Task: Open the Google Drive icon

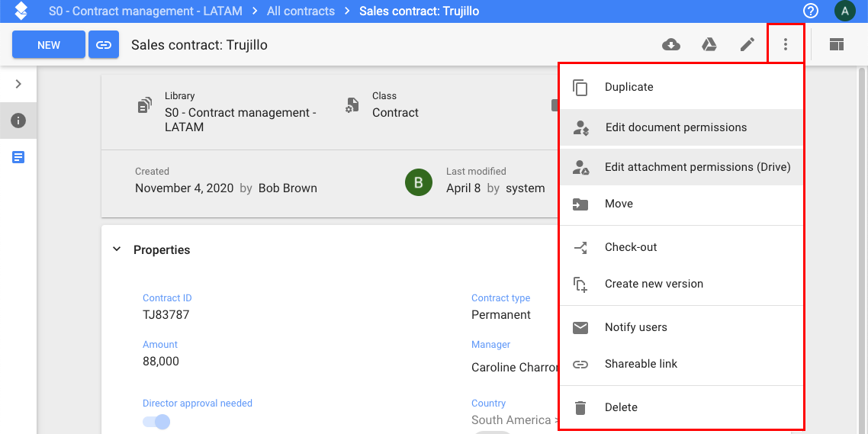Action: point(709,45)
